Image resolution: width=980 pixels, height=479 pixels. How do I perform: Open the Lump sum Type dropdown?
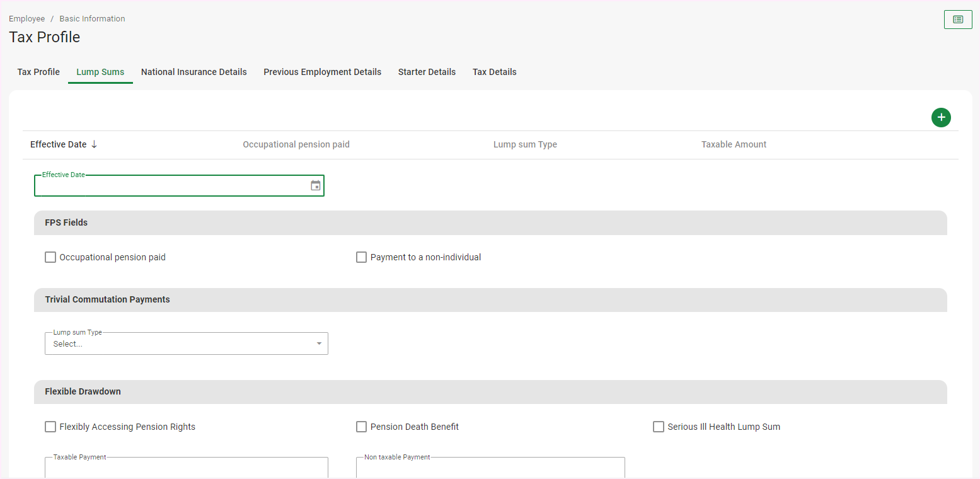tap(186, 343)
